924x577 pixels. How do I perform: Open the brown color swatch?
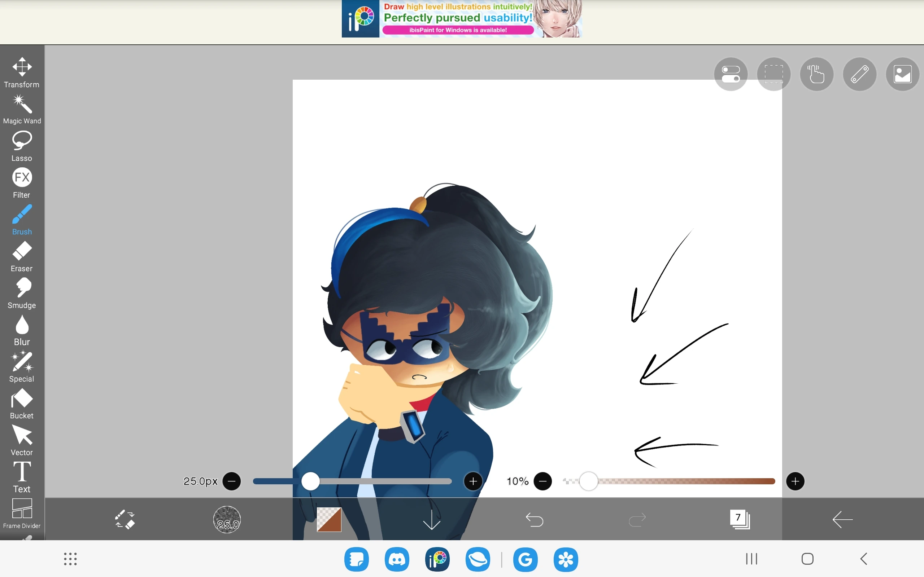(329, 519)
